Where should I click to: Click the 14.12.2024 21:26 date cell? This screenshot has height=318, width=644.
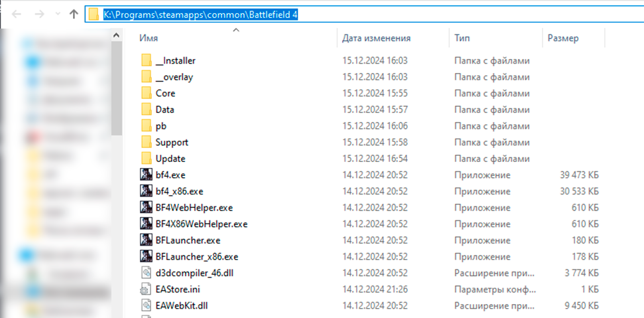[375, 289]
